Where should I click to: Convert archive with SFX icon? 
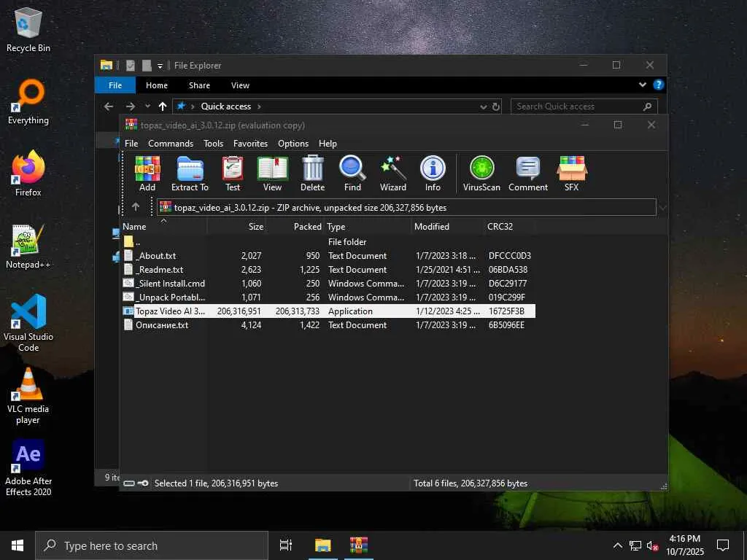(572, 174)
